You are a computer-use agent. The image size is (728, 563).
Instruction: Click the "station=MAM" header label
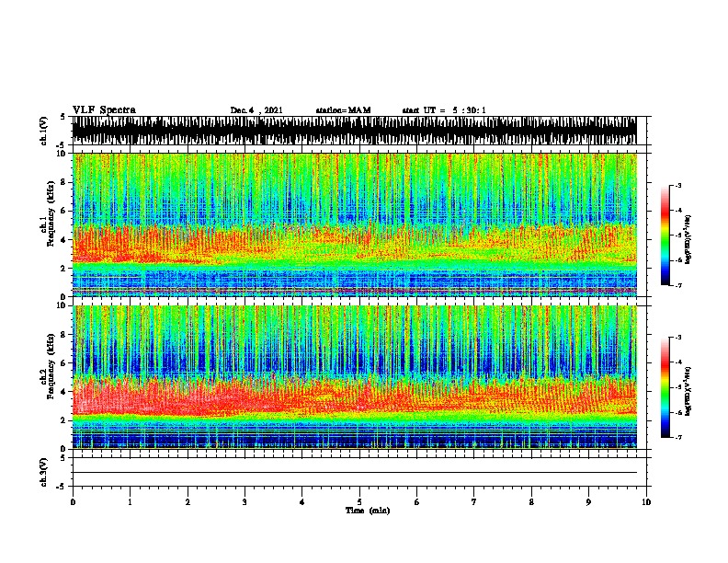pos(343,110)
